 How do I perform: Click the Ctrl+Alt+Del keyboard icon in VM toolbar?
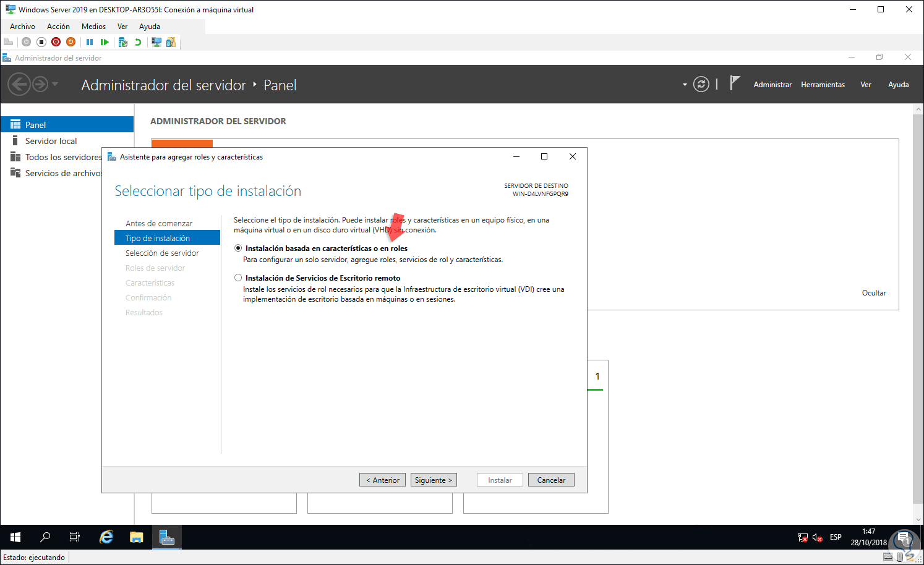click(9, 42)
